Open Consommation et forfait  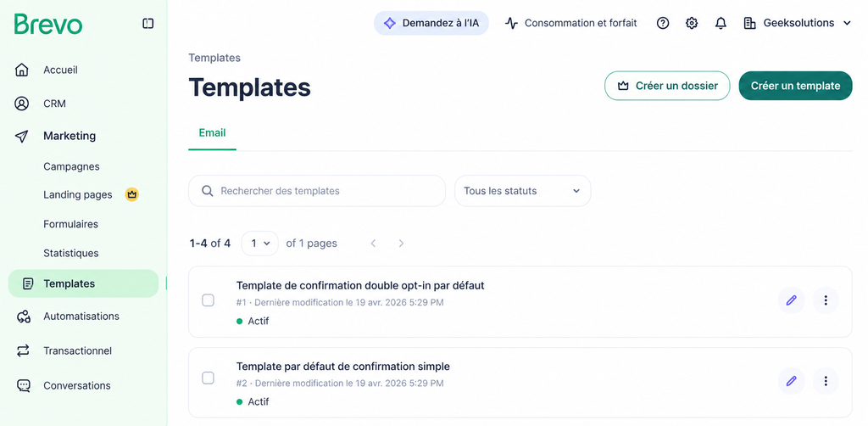tap(570, 23)
